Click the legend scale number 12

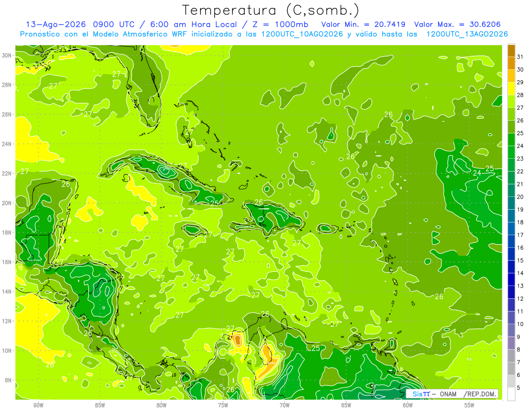520,299
